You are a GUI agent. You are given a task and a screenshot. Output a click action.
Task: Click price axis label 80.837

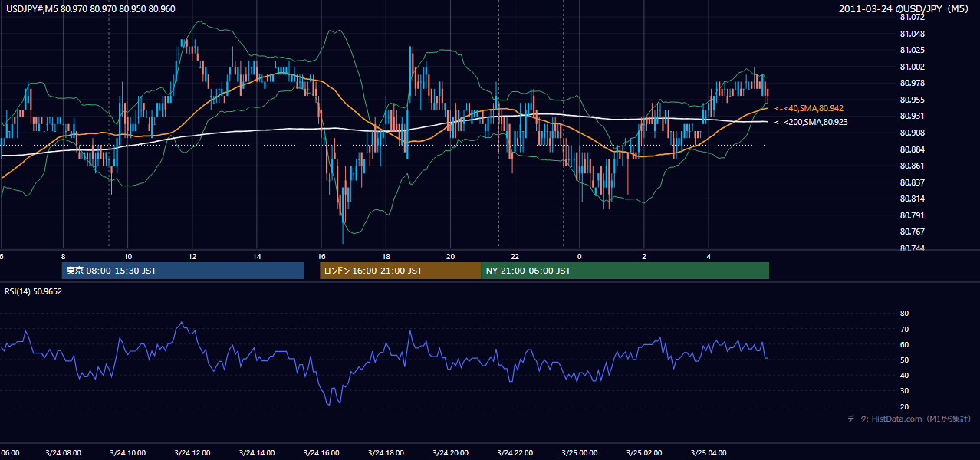(911, 182)
